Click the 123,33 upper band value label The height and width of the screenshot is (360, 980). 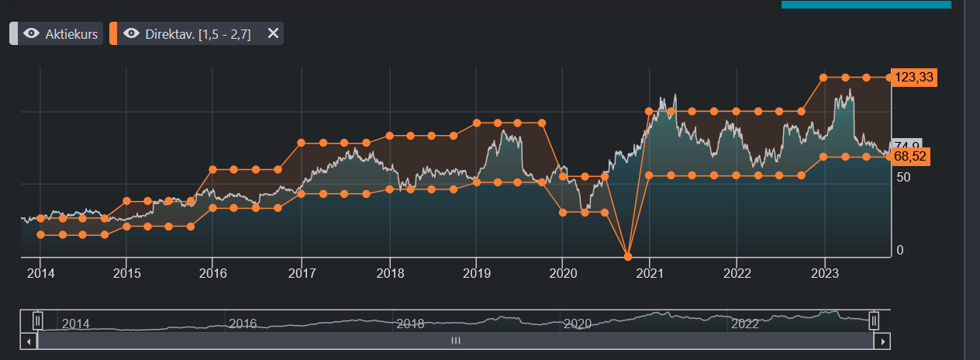915,78
